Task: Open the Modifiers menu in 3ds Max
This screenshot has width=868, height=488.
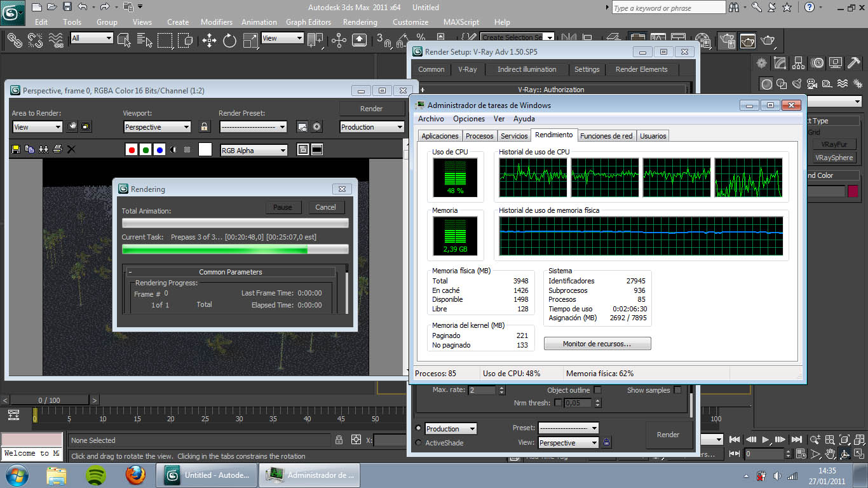Action: 217,22
